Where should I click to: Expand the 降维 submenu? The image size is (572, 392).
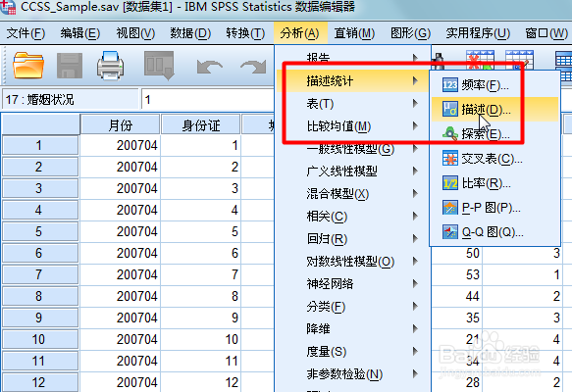pyautogui.click(x=352, y=329)
